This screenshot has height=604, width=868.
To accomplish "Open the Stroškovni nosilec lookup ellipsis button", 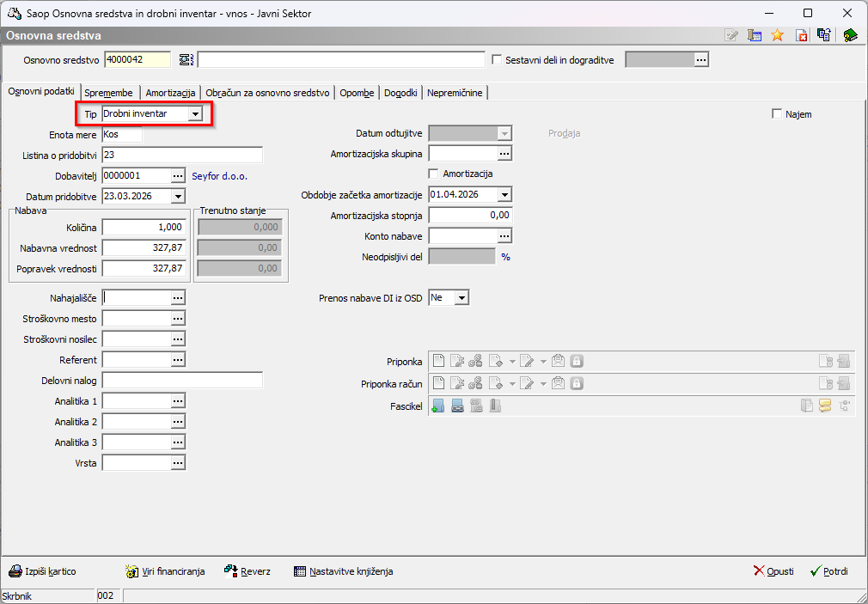I will pos(178,339).
